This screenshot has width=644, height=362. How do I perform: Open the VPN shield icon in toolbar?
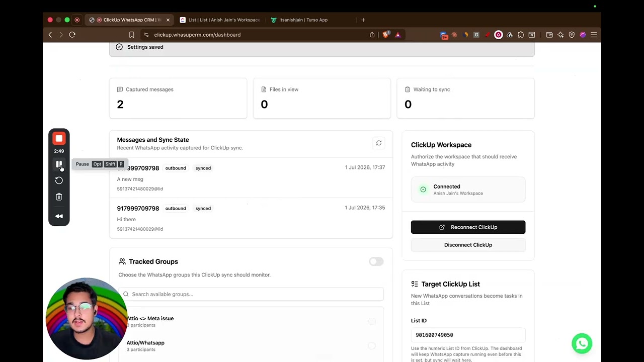tap(572, 35)
